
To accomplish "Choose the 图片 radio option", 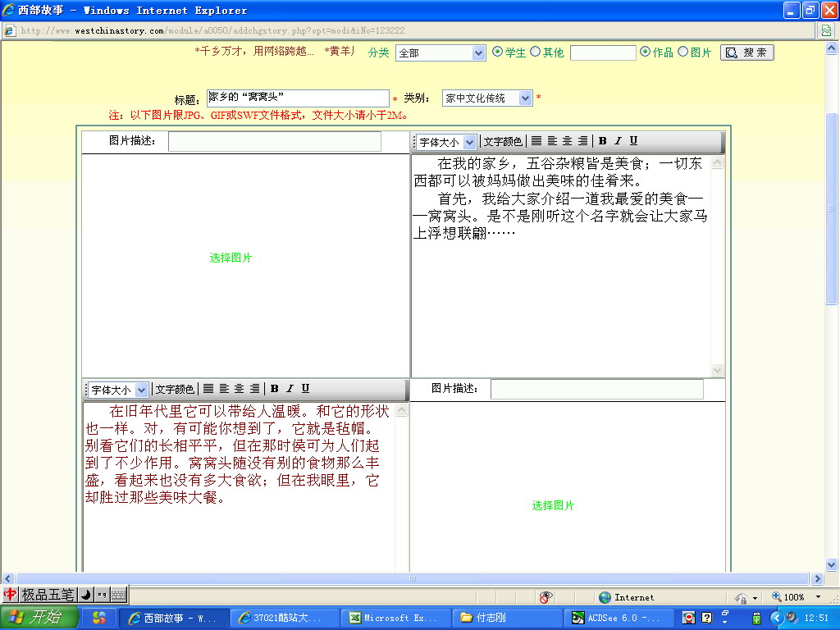I will click(682, 52).
